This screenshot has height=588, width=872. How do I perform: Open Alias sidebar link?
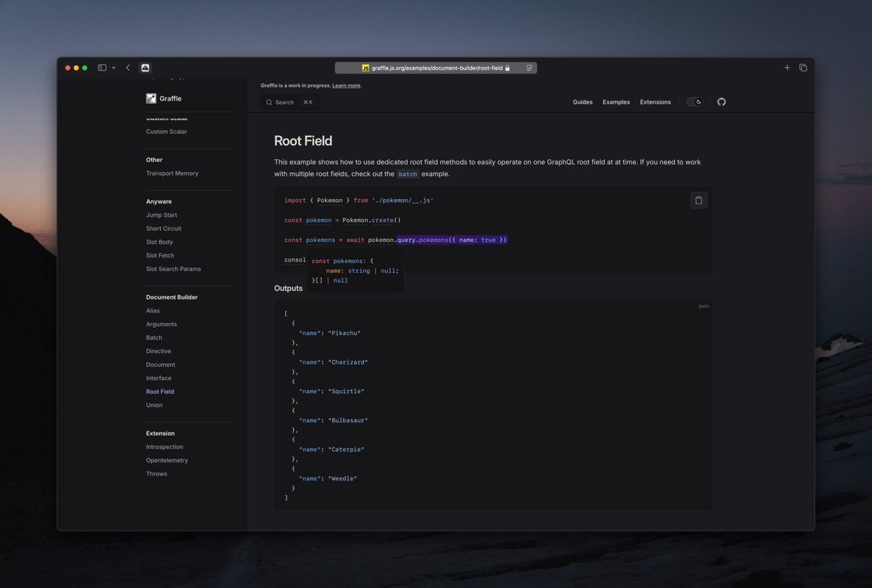pyautogui.click(x=153, y=310)
